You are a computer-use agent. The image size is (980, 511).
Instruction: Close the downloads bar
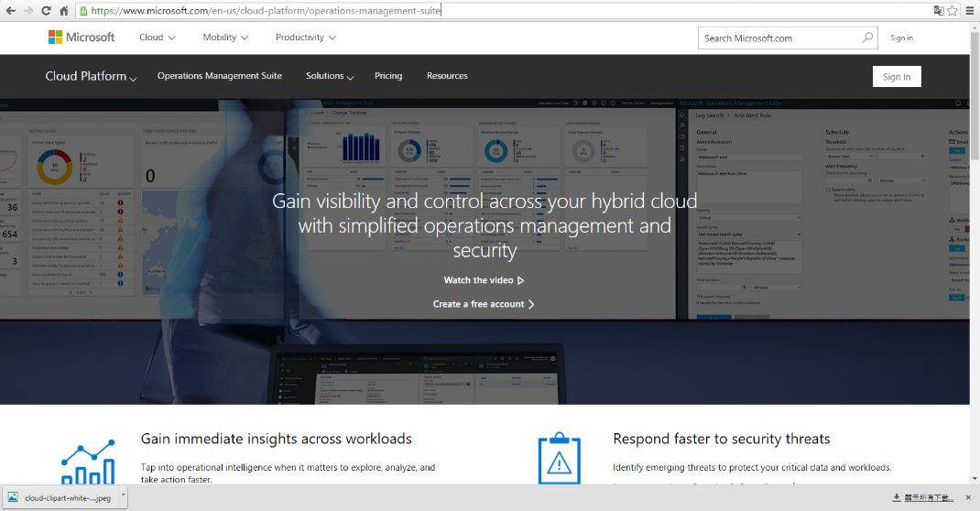click(x=968, y=498)
